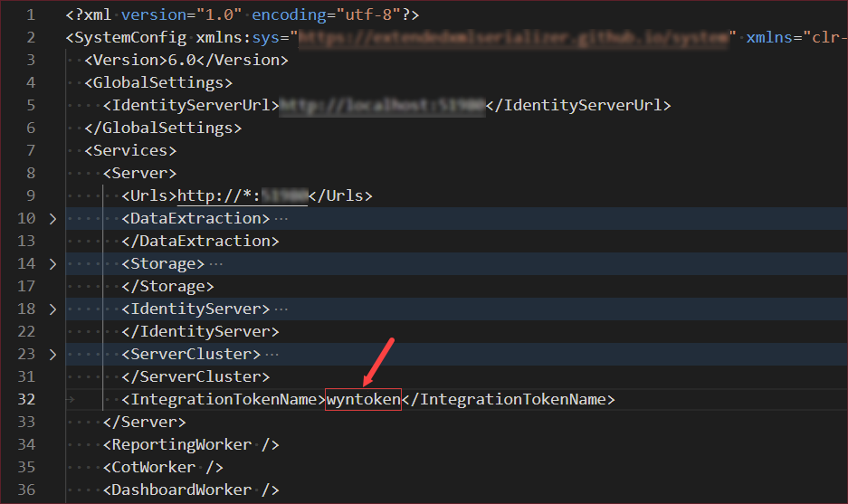Expand the folded ServerCluster section arrow

[x=52, y=355]
